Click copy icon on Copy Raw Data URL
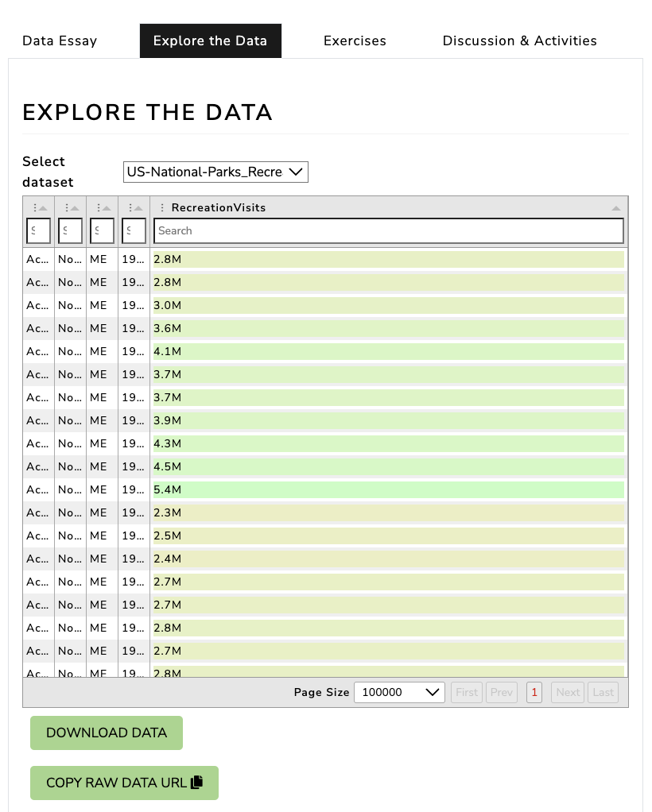The image size is (652, 812). (197, 783)
